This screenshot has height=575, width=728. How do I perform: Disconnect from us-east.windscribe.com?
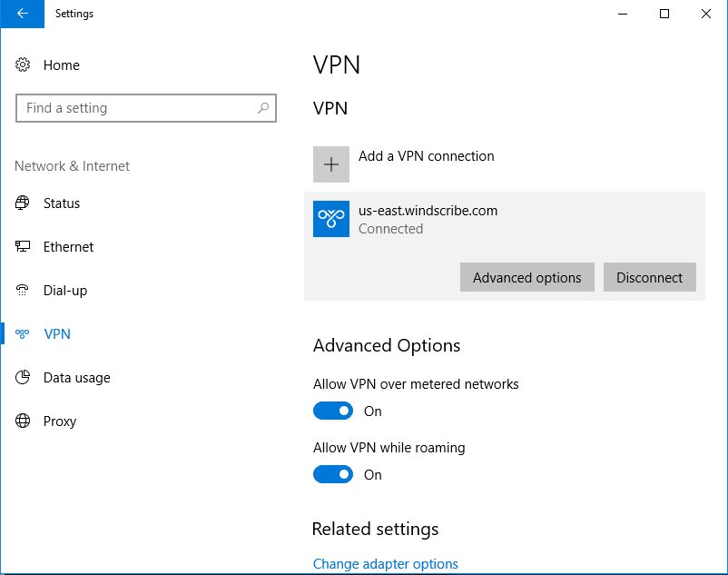pos(649,278)
